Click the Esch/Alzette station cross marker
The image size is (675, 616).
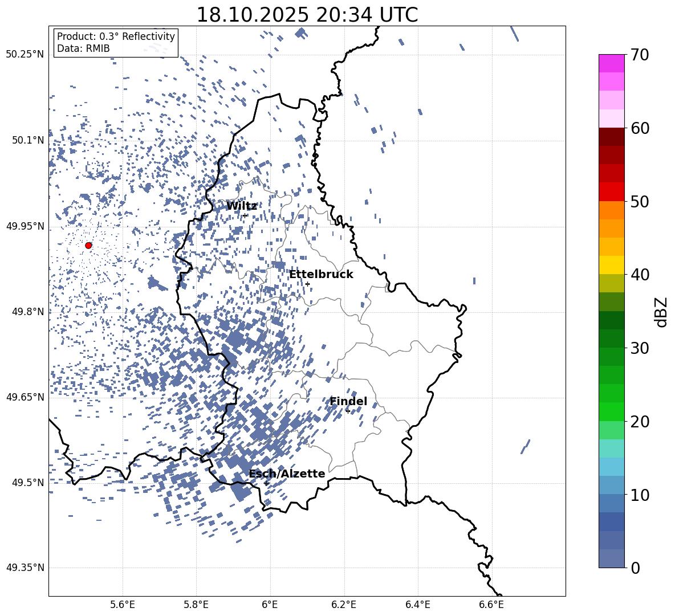266,483
